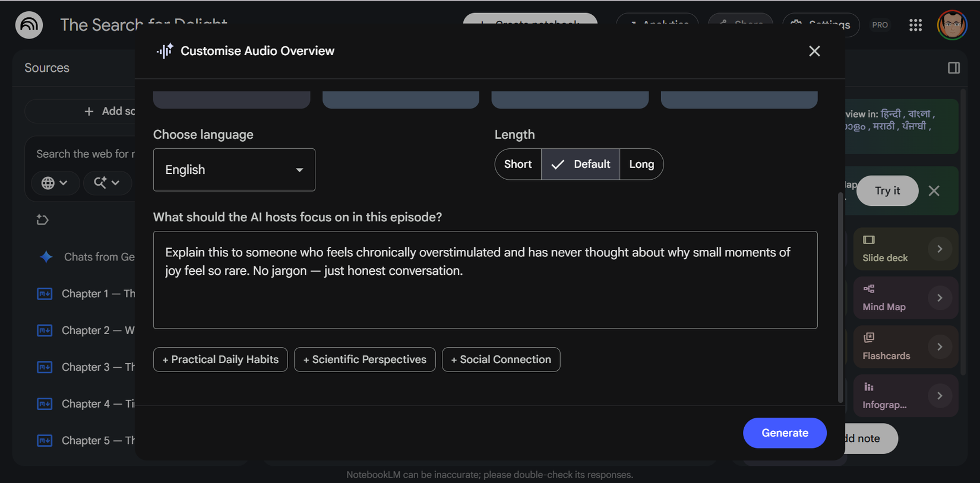
Task: Open the Chapter 3 source
Action: pos(98,367)
